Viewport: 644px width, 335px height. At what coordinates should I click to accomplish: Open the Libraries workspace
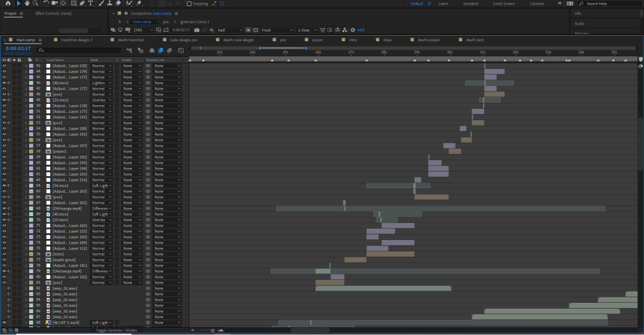pyautogui.click(x=537, y=4)
